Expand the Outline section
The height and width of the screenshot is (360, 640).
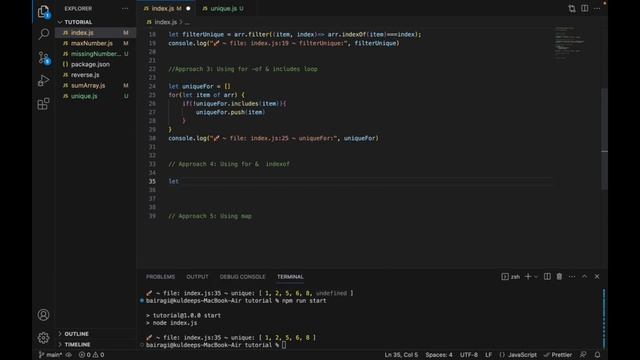click(x=96, y=334)
